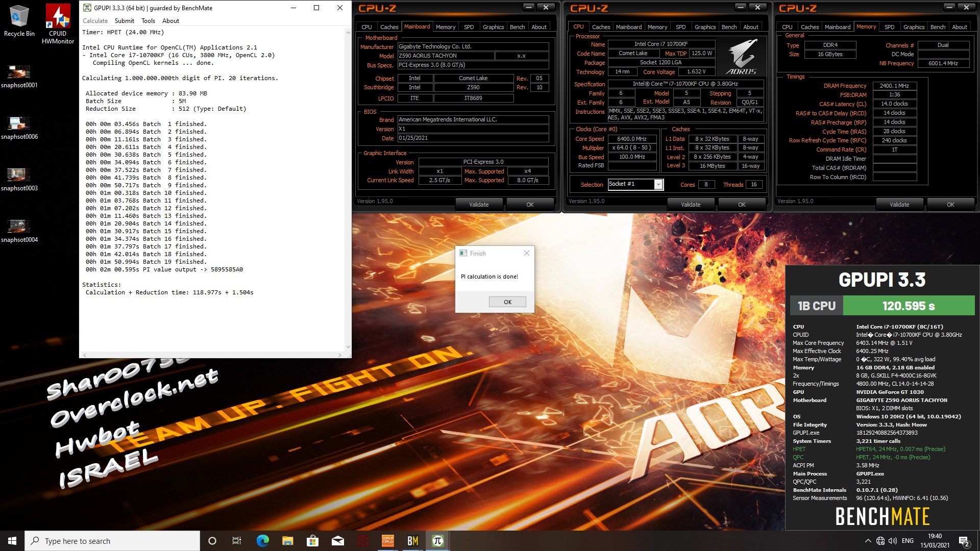Viewport: 980px width, 551px height.
Task: Click Validate in middle CPU-Z window
Action: coord(691,205)
